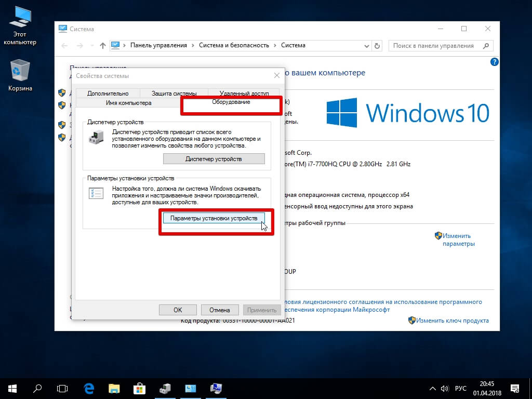The height and width of the screenshot is (399, 532).
Task: Click the forward navigation arrow
Action: click(79, 46)
